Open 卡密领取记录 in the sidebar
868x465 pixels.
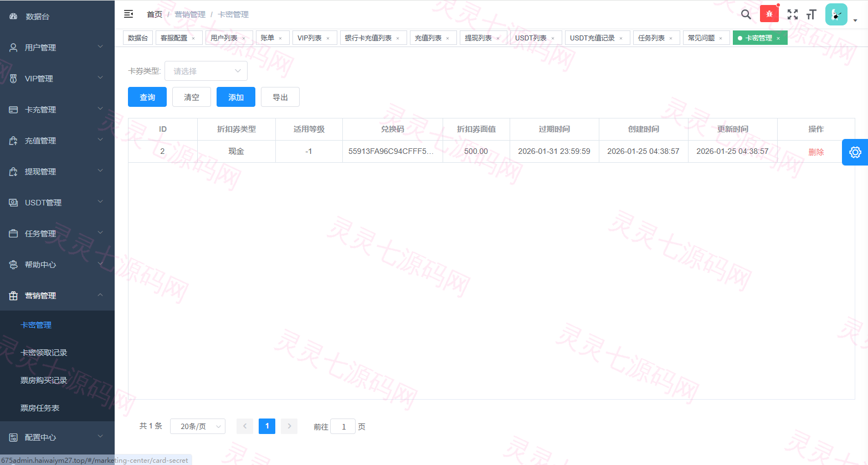click(44, 353)
